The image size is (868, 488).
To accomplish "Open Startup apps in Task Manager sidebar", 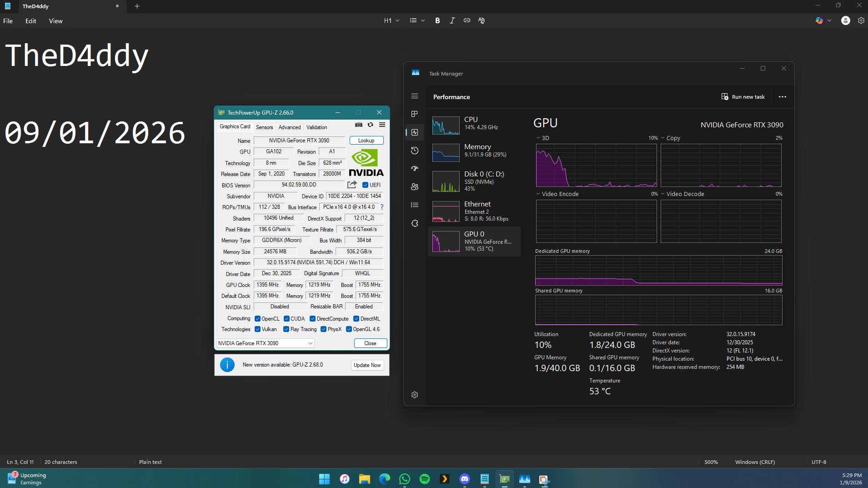I will tap(415, 169).
